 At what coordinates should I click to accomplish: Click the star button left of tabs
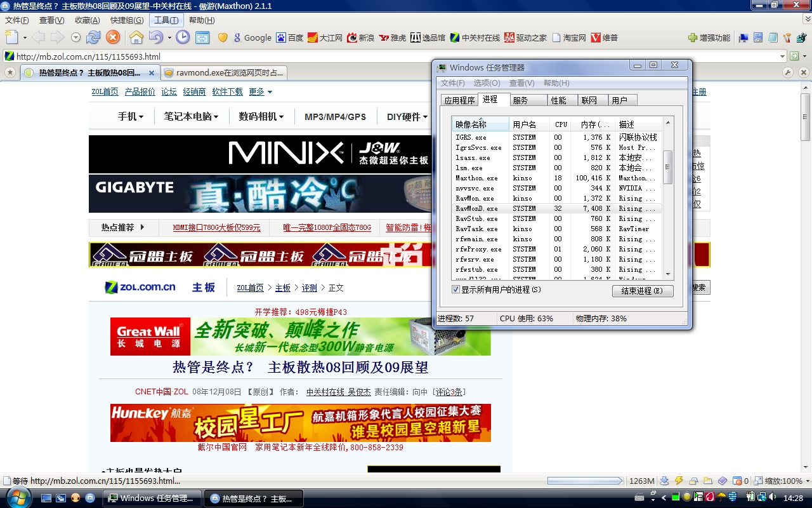tap(10, 72)
